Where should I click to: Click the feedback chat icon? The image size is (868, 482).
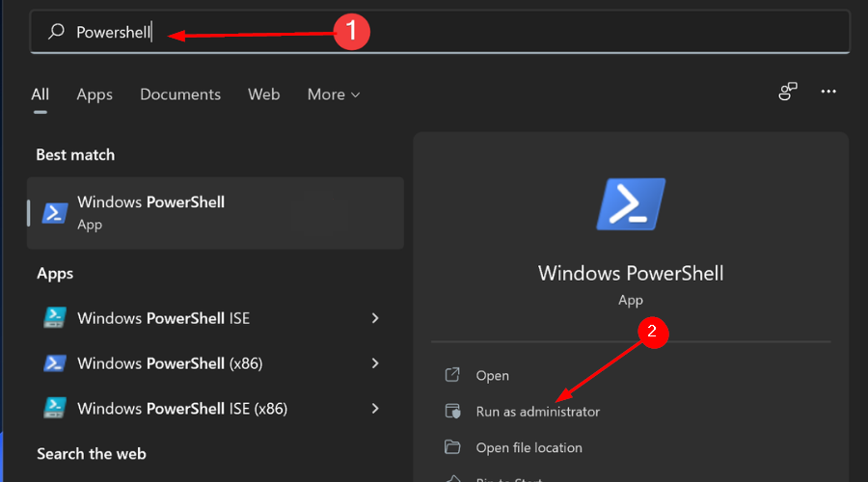click(x=787, y=92)
